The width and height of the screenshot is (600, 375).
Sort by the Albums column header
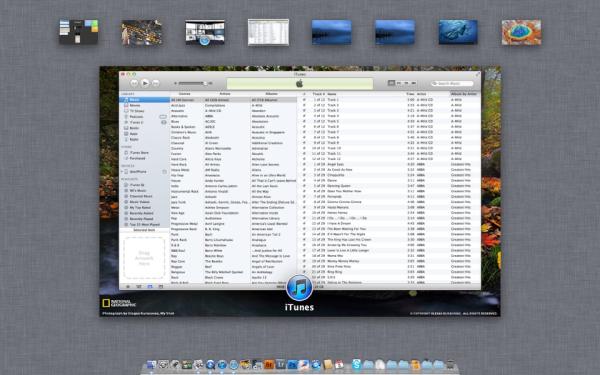pos(272,94)
